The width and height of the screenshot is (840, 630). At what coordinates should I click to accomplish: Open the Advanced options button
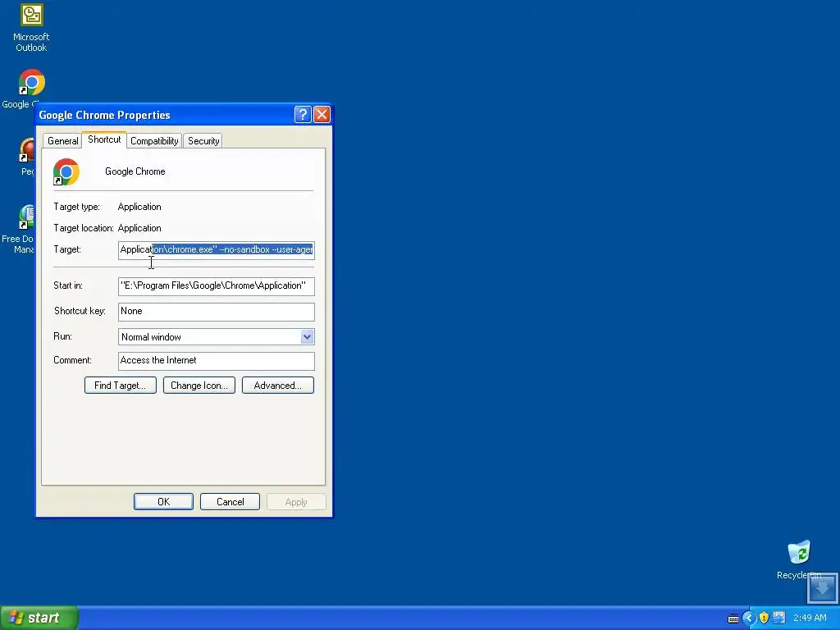(278, 386)
